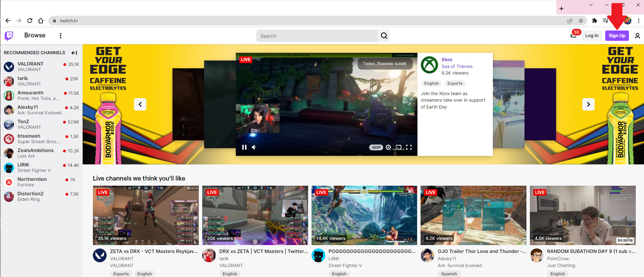
Task: Select the Esports tag on Xbox stream
Action: pos(455,83)
